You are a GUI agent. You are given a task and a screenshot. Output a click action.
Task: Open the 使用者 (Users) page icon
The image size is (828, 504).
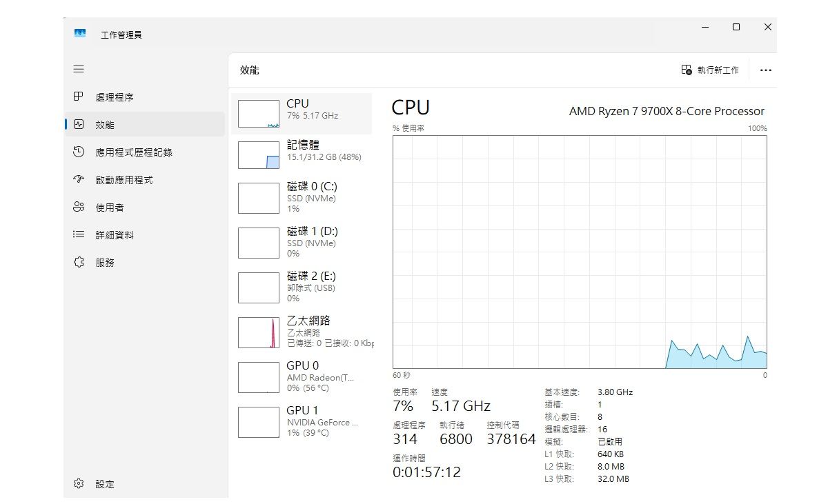79,208
